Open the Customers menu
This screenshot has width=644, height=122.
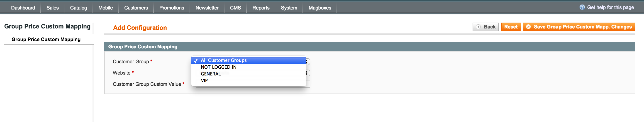pos(136,8)
